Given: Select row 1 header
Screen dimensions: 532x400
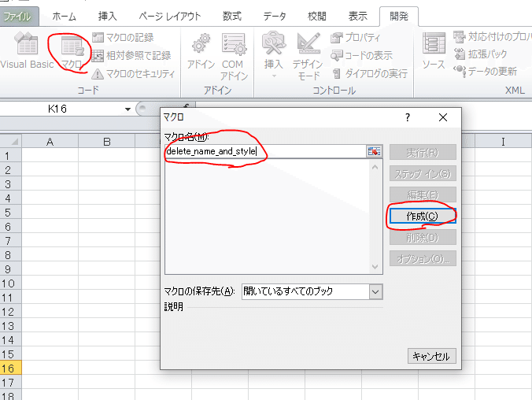Looking at the screenshot, I should [x=10, y=156].
